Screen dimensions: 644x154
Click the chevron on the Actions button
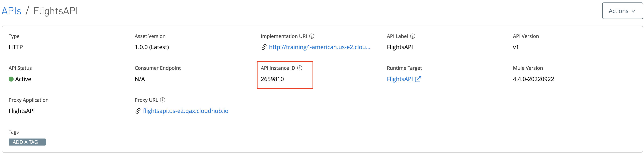coord(634,11)
